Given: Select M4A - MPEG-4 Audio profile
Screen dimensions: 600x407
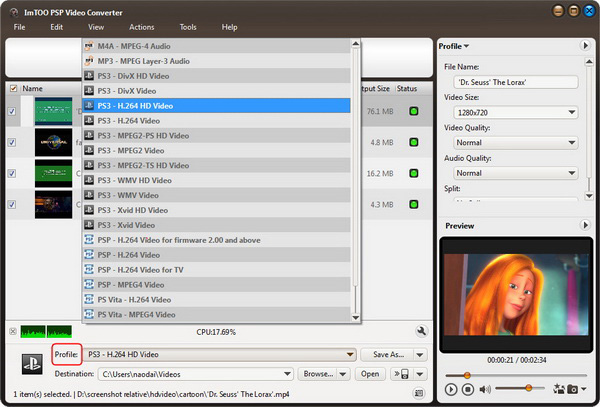Looking at the screenshot, I should (x=216, y=46).
